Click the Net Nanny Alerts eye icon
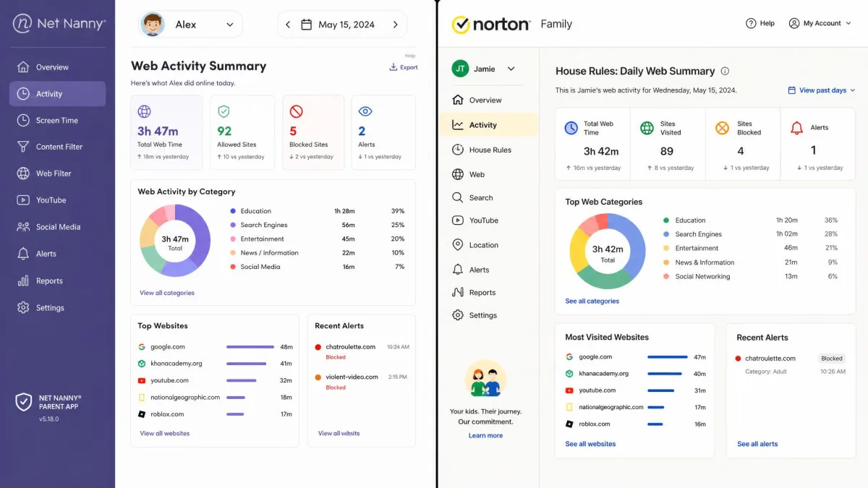The height and width of the screenshot is (488, 868). click(x=365, y=111)
